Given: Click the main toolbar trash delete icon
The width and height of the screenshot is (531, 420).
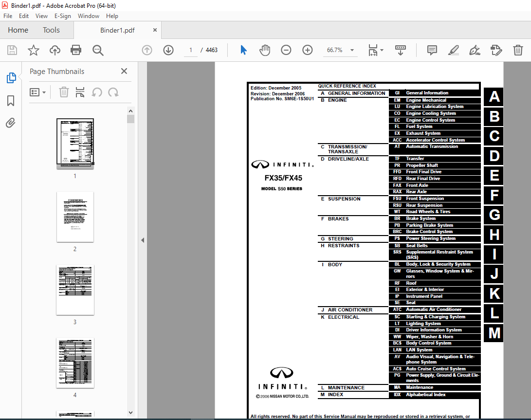Looking at the screenshot, I should [x=518, y=50].
